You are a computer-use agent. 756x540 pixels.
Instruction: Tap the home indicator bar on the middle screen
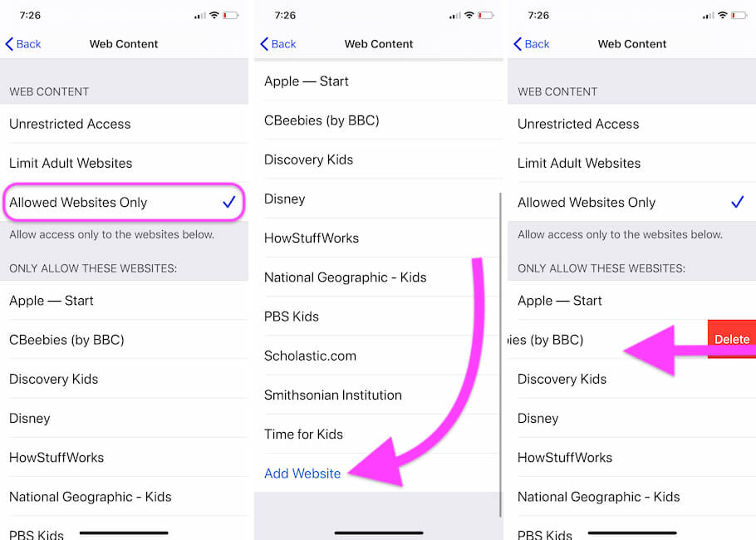[x=379, y=533]
